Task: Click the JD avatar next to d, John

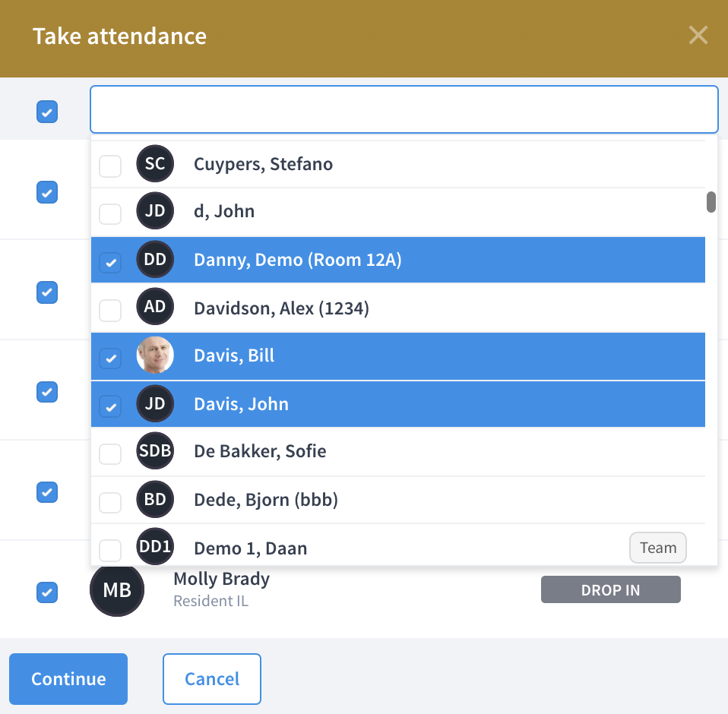Action: (155, 210)
